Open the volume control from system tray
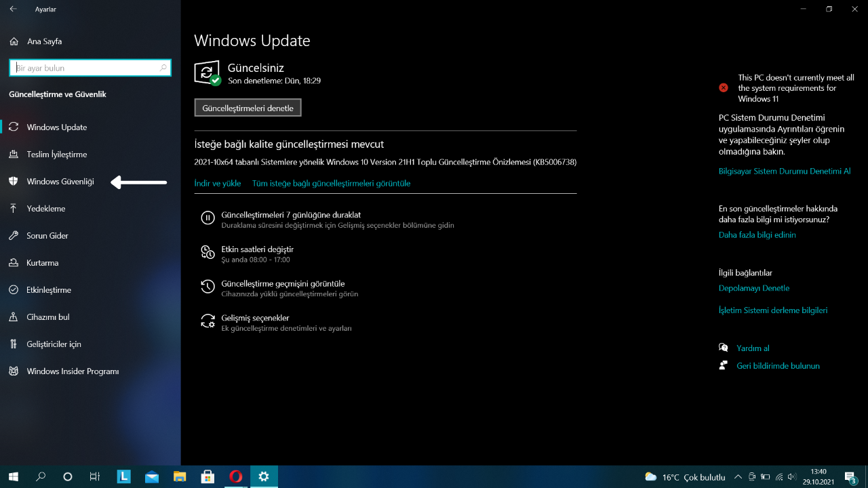This screenshot has height=488, width=868. click(792, 476)
